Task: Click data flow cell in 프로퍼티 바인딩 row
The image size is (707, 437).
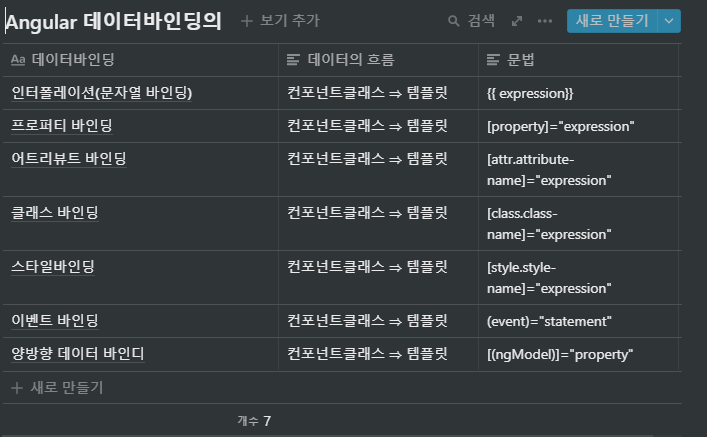Action: 378,126
